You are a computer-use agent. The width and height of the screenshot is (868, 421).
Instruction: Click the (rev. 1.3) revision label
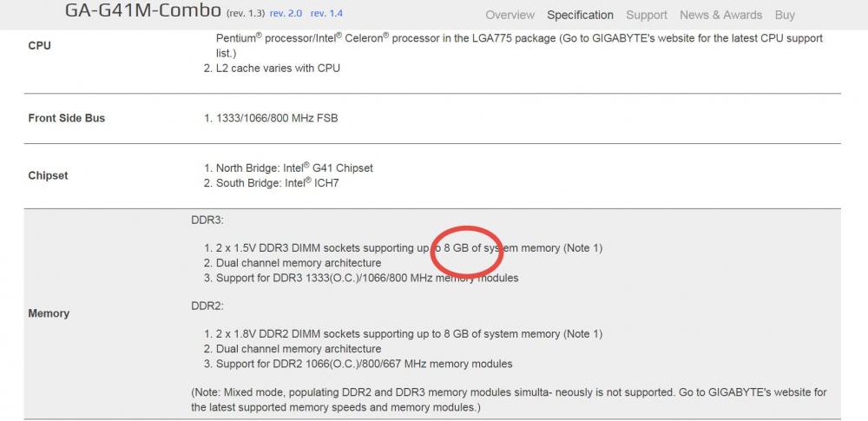point(246,13)
